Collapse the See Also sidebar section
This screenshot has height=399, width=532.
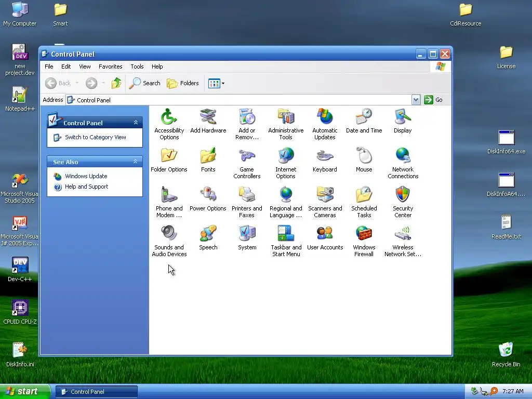click(x=136, y=162)
